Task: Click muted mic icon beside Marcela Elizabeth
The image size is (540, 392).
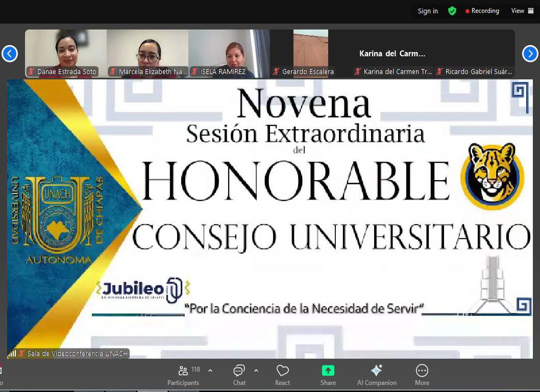Action: 113,71
